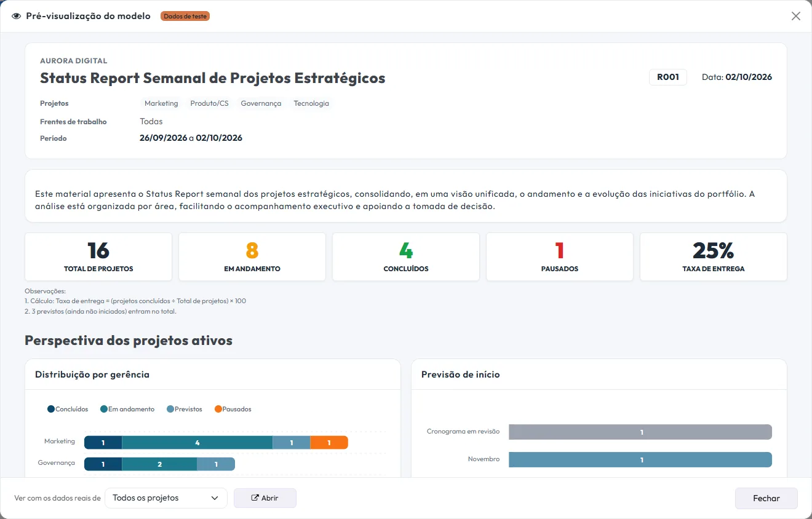Click the Perspectiva dos projetos ativos heading

pos(129,341)
